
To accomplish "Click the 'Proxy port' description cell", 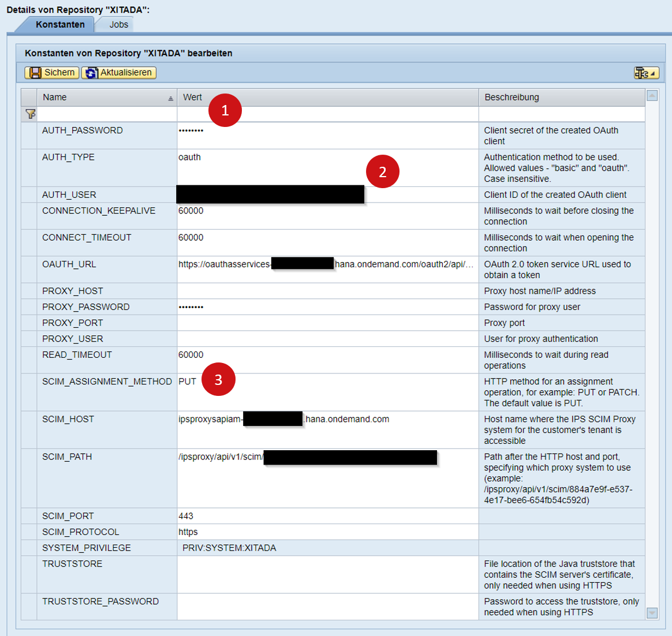I will tap(562, 323).
